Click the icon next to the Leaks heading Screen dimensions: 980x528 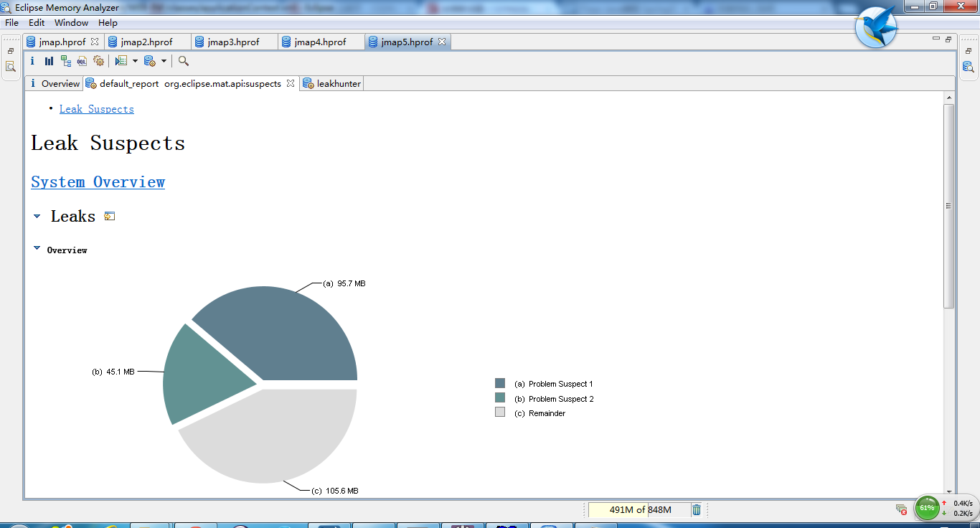point(110,216)
